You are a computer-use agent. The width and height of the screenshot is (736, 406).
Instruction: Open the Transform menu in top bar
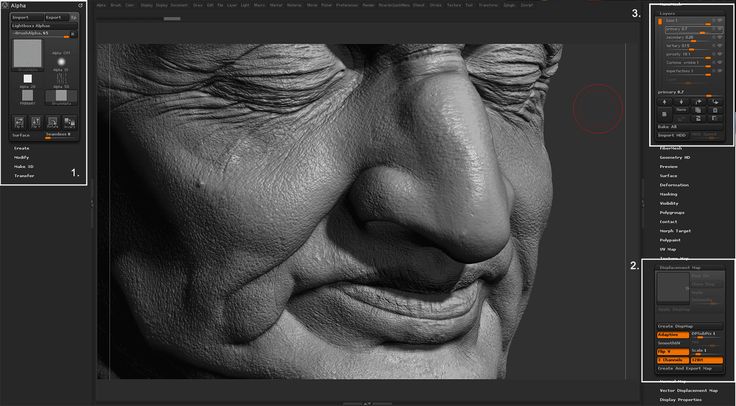(x=488, y=5)
